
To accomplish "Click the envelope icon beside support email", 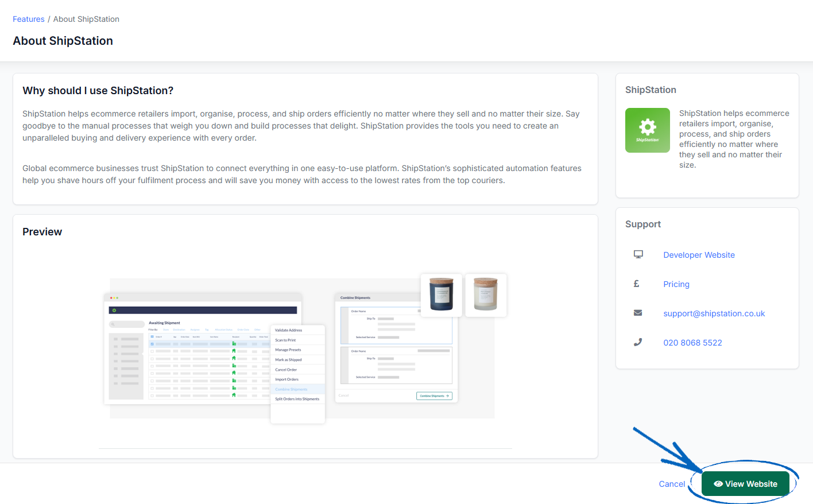I will click(x=638, y=313).
